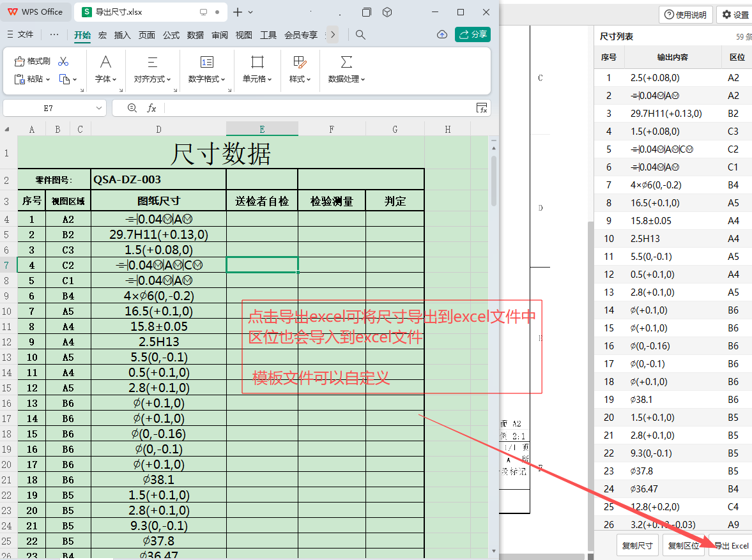The width and height of the screenshot is (752, 560).
Task: Select list row 7 with 4×⌀6(0,-0.2)
Action: click(673, 185)
